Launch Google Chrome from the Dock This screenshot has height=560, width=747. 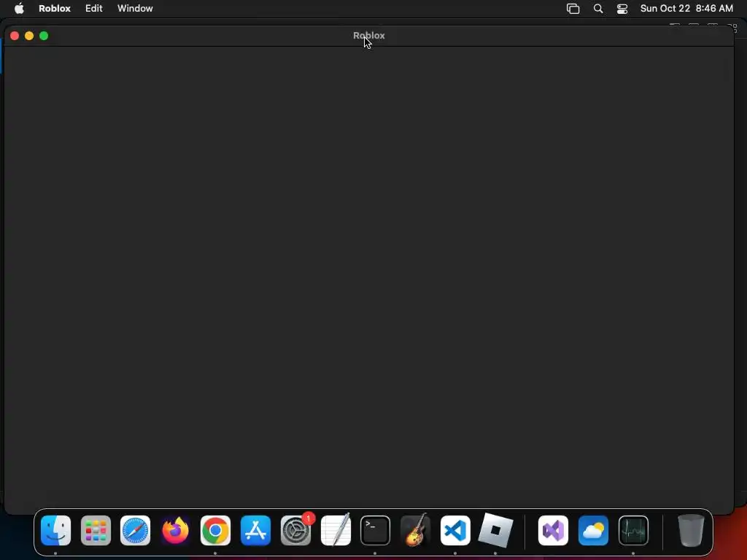(x=215, y=530)
